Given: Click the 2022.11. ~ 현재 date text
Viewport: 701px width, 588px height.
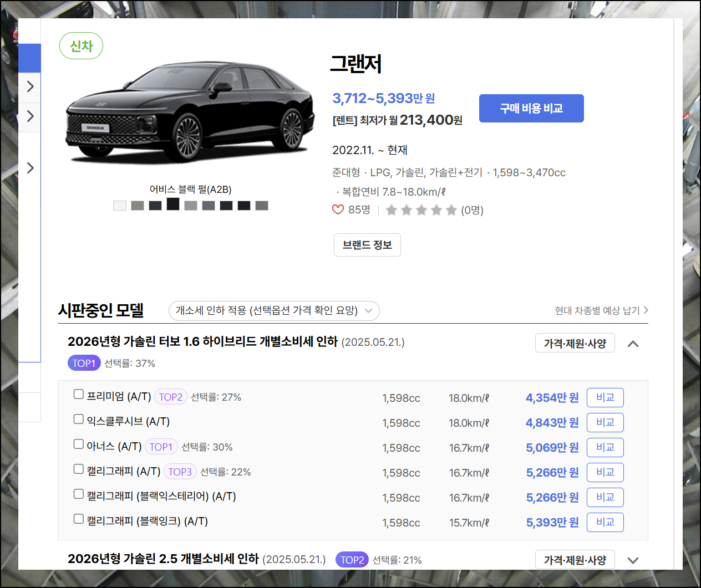Looking at the screenshot, I should coord(370,150).
